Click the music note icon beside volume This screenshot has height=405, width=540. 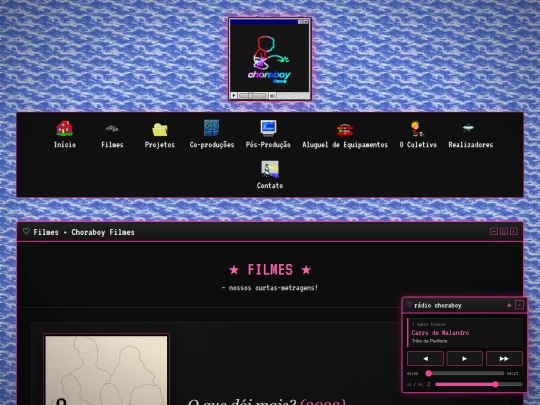(x=429, y=384)
